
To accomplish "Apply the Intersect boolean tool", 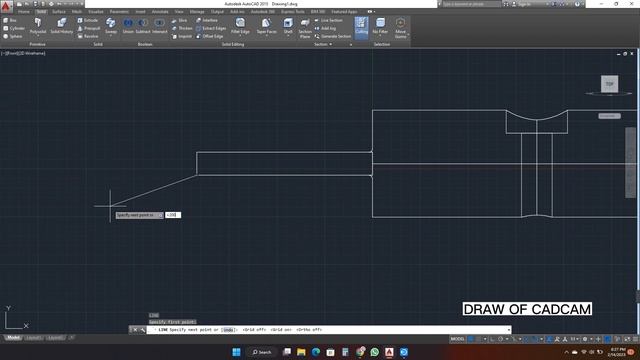I will click(160, 26).
